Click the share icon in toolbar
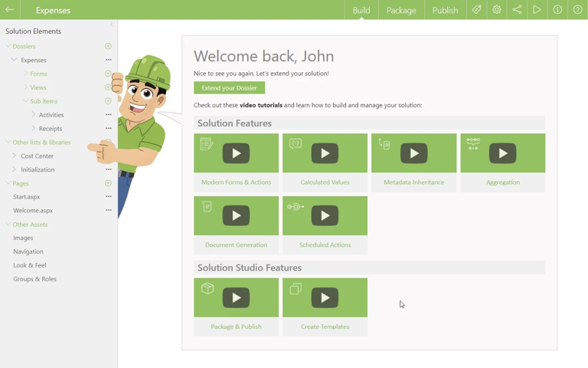 point(517,10)
